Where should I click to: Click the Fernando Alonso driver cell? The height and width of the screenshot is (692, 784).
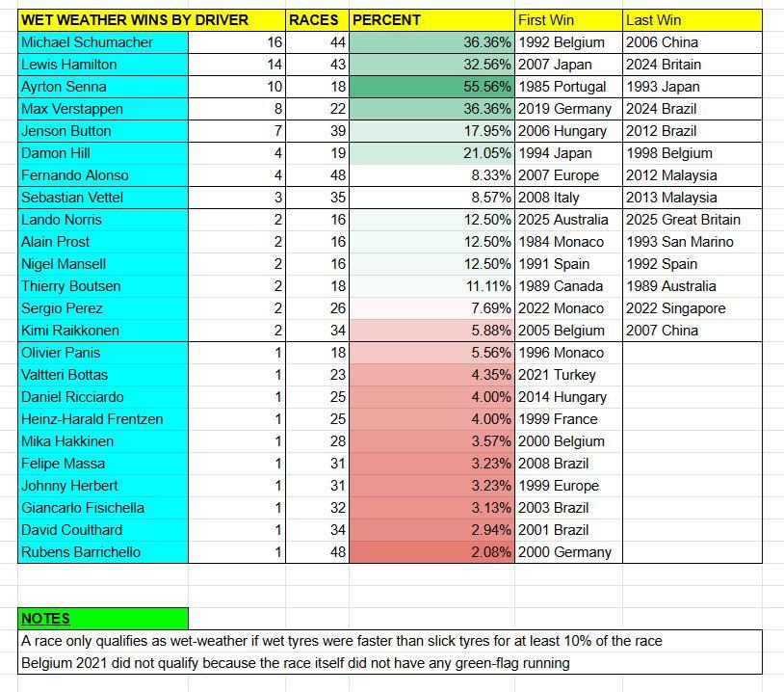74,175
